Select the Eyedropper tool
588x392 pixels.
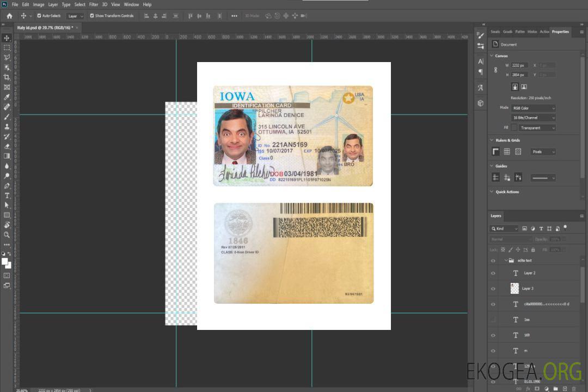pyautogui.click(x=7, y=97)
